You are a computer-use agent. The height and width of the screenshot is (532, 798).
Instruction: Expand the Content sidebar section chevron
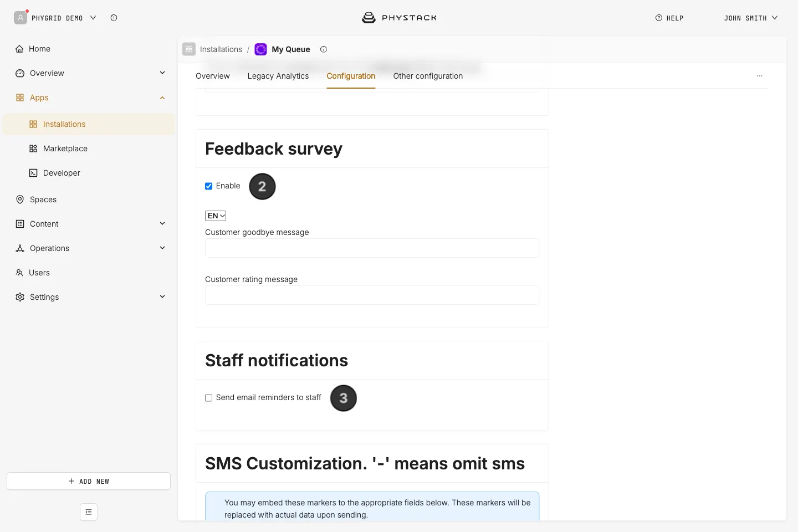point(162,223)
